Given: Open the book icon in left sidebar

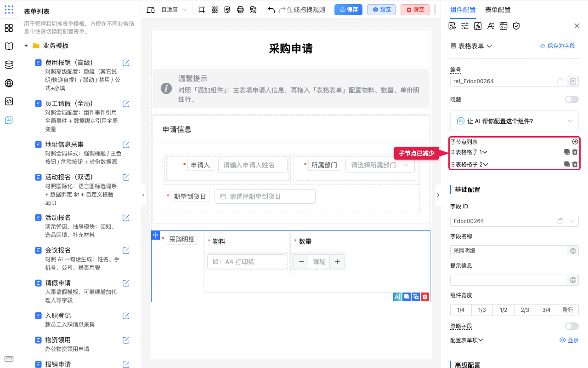Looking at the screenshot, I should point(9,46).
